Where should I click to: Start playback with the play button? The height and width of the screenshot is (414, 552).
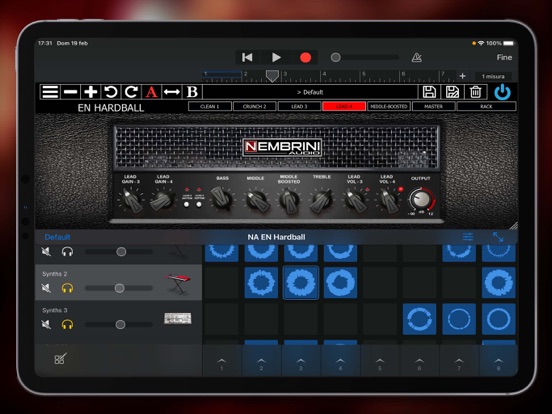coord(276,57)
